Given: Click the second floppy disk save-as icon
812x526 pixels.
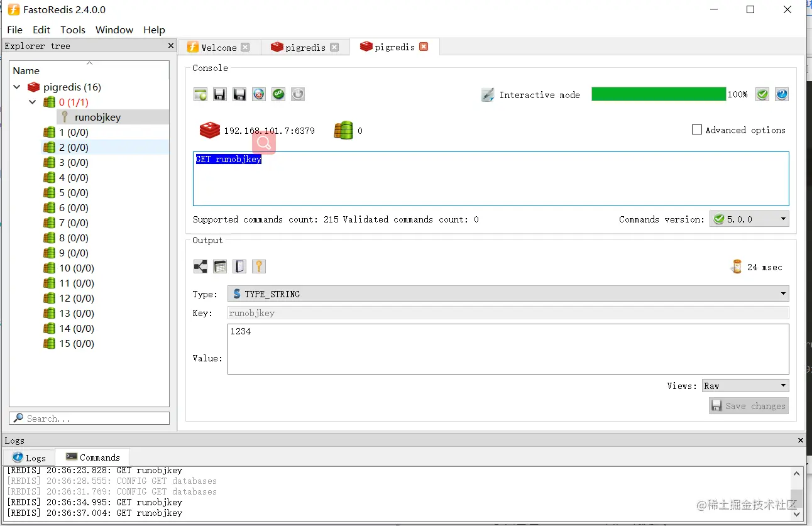Looking at the screenshot, I should tap(239, 94).
